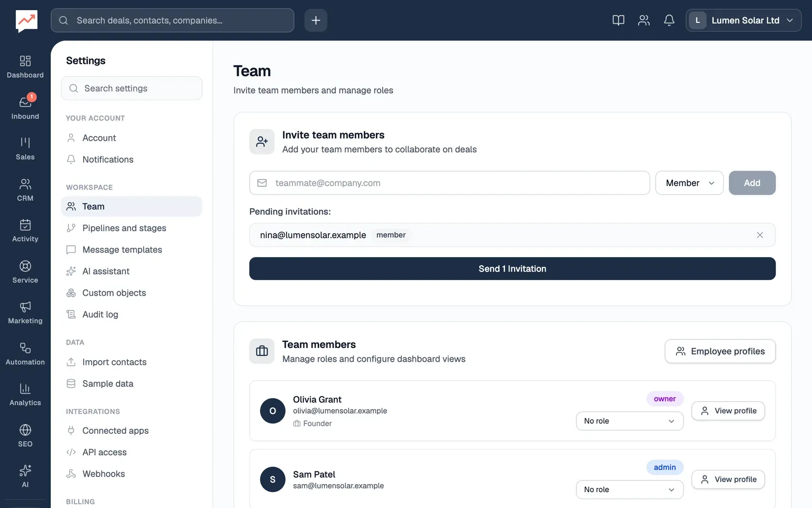Open Account settings
Viewport: 812px width, 508px height.
pyautogui.click(x=131, y=138)
